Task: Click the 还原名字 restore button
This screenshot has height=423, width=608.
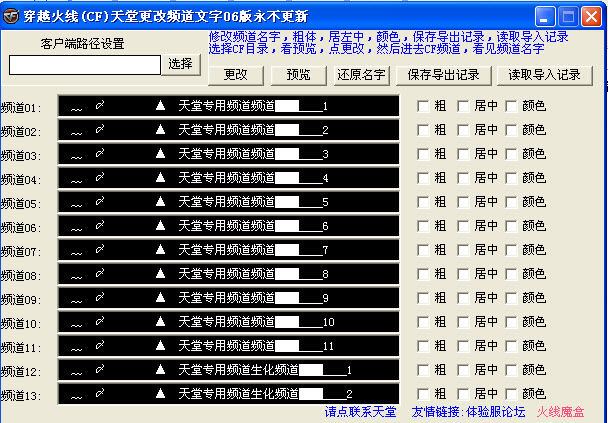Action: coord(361,75)
